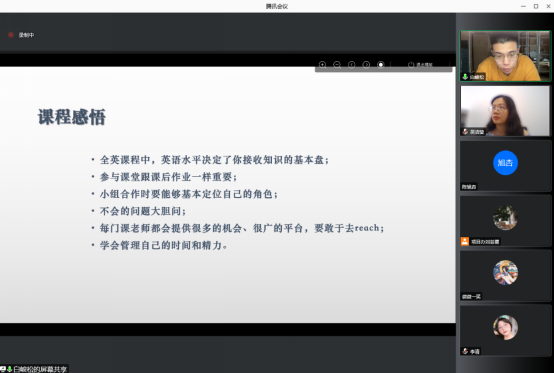Click the round dot toolbar icon
The width and height of the screenshot is (554, 373).
coord(381,65)
